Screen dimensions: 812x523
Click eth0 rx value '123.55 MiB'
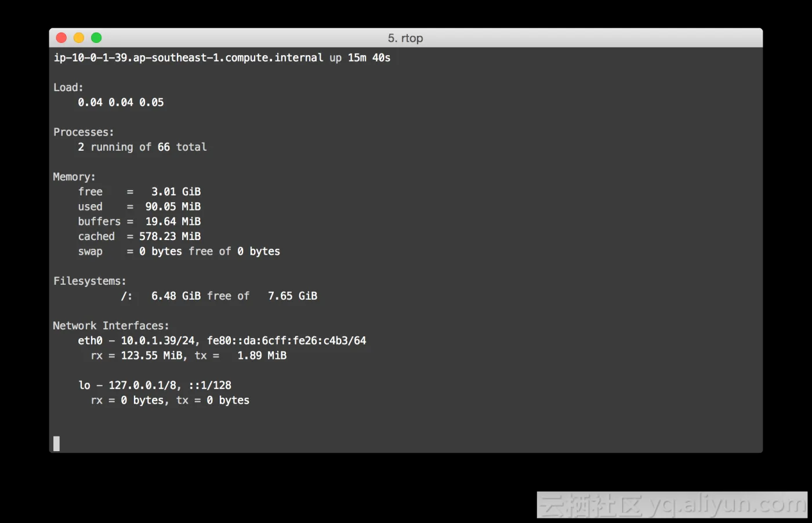pyautogui.click(x=151, y=356)
